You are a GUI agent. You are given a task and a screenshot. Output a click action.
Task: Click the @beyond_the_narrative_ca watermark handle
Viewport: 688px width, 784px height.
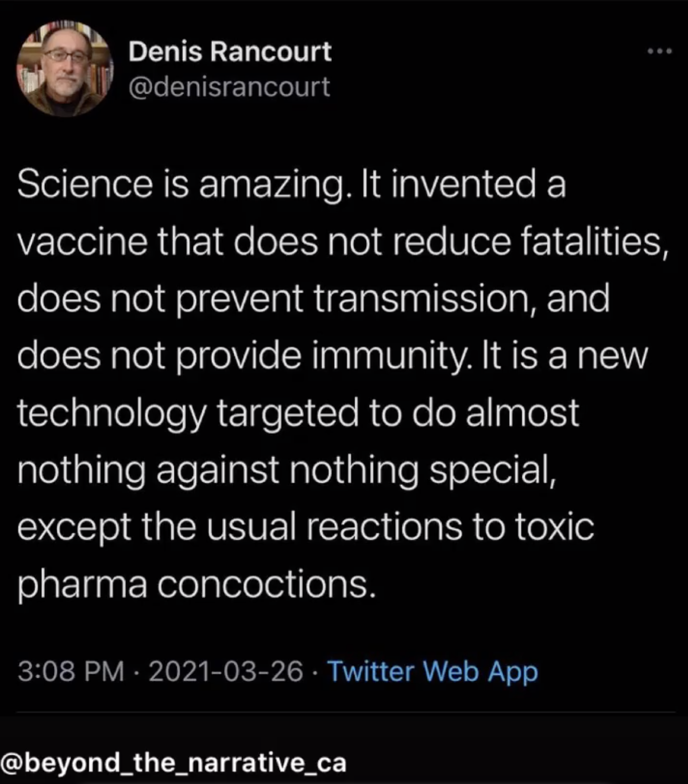(x=173, y=762)
